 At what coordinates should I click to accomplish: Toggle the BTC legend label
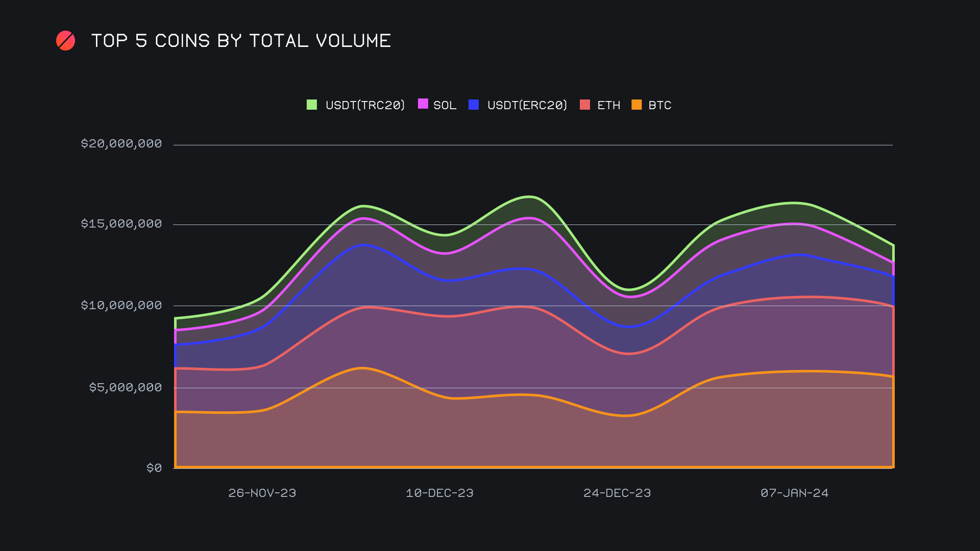[659, 105]
